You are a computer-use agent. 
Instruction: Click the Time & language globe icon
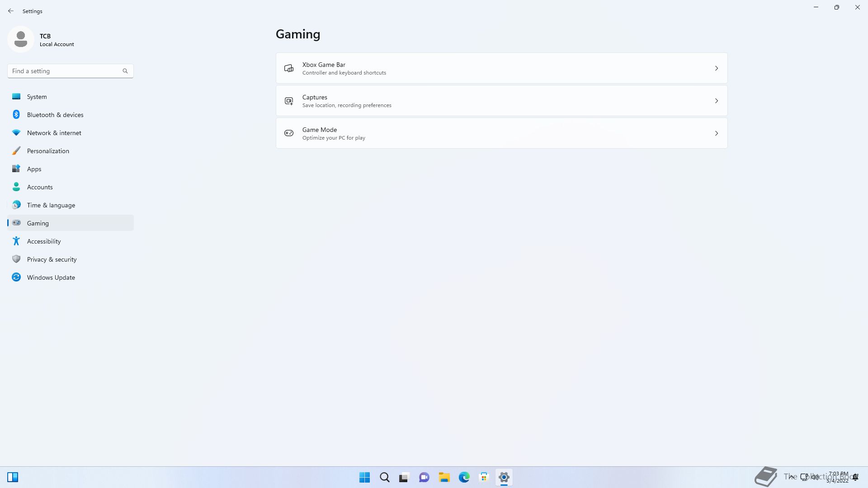pyautogui.click(x=16, y=205)
